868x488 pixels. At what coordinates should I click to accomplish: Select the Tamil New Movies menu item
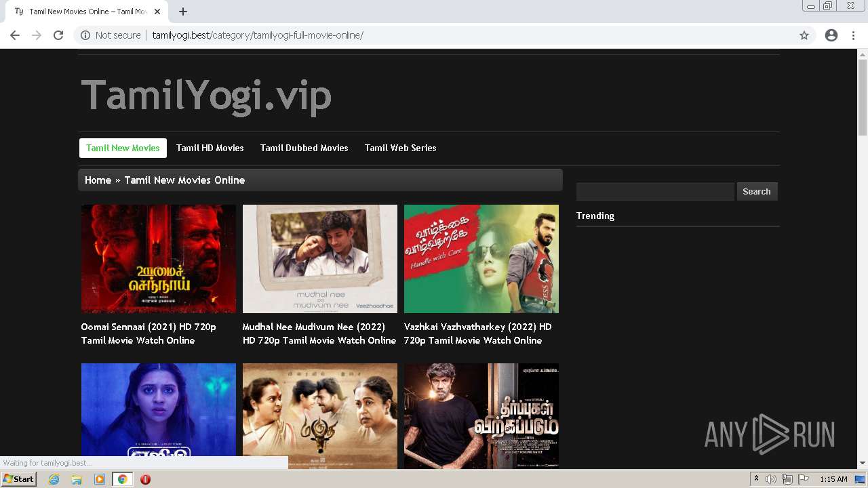click(123, 148)
